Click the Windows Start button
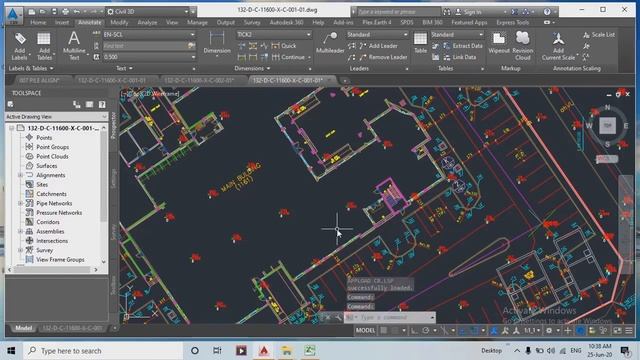This screenshot has width=640, height=360. [11, 350]
